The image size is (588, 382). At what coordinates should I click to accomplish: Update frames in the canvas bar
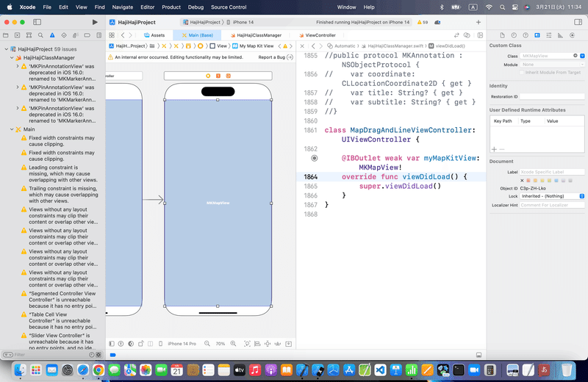coord(247,343)
